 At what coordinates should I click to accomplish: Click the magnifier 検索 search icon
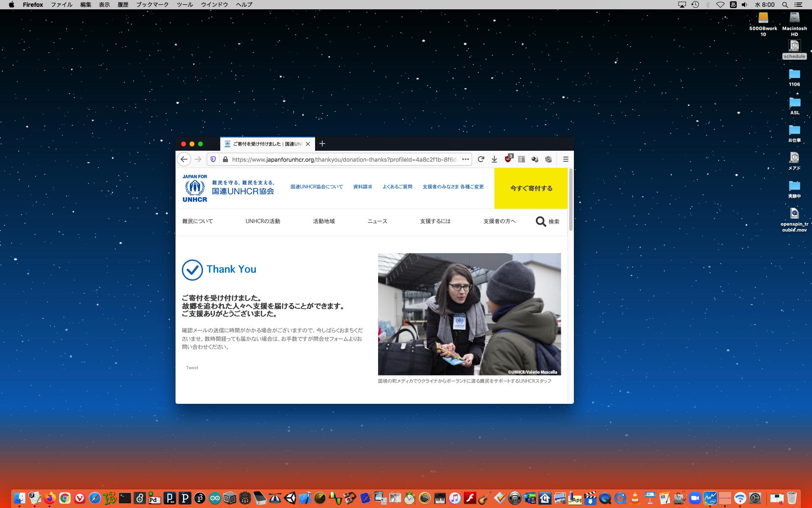click(541, 221)
